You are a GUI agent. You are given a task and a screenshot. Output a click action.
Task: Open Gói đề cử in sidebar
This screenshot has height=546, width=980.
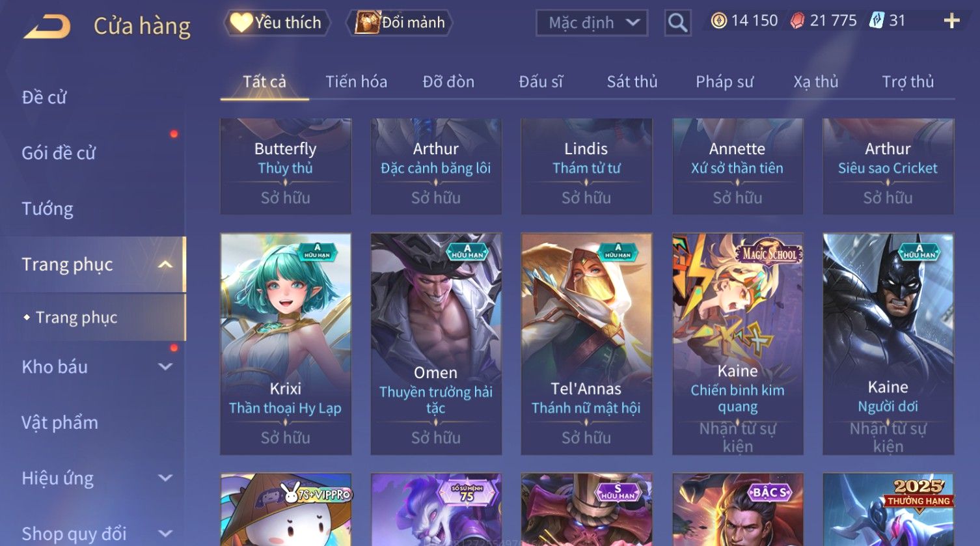click(59, 153)
